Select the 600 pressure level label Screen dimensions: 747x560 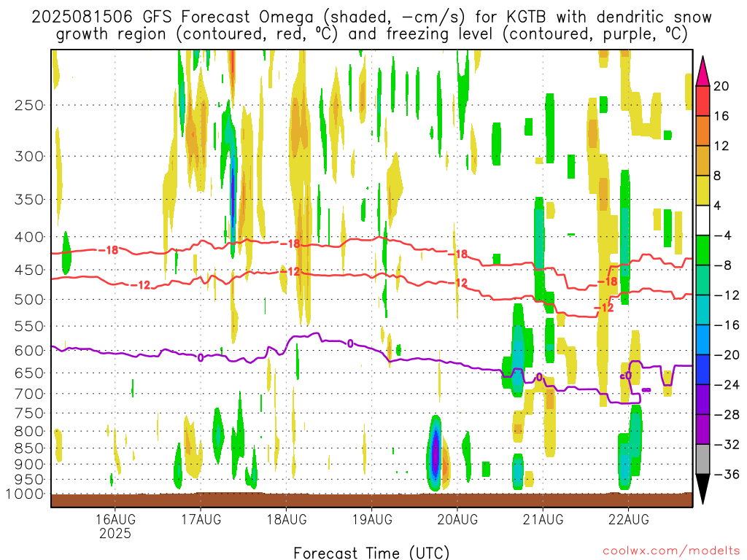pyautogui.click(x=29, y=351)
